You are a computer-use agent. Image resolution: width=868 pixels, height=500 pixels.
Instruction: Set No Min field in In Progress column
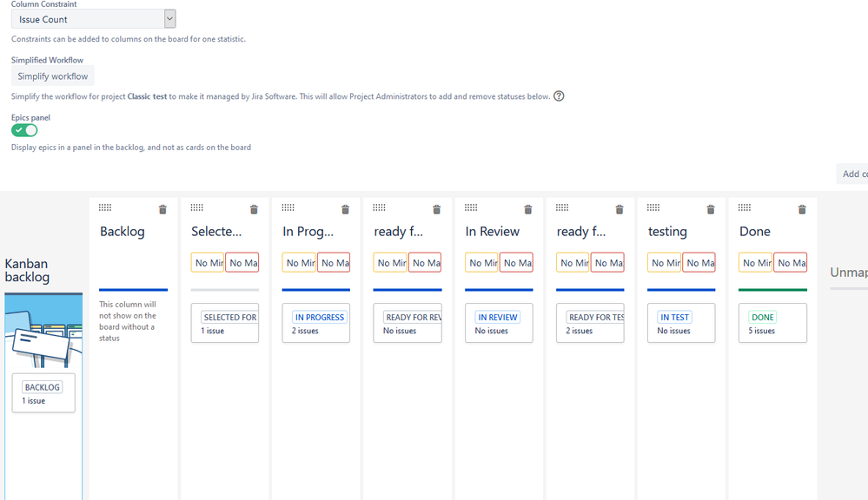coord(299,263)
